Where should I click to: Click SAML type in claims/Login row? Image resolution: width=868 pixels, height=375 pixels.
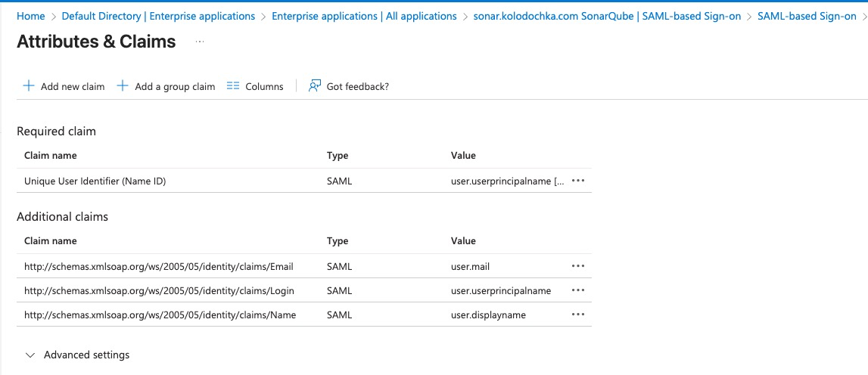click(339, 290)
